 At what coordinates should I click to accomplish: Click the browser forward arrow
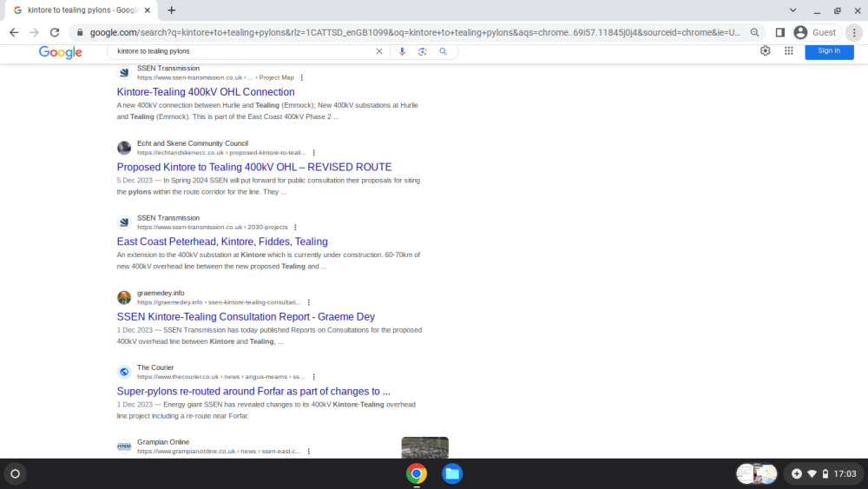point(35,33)
